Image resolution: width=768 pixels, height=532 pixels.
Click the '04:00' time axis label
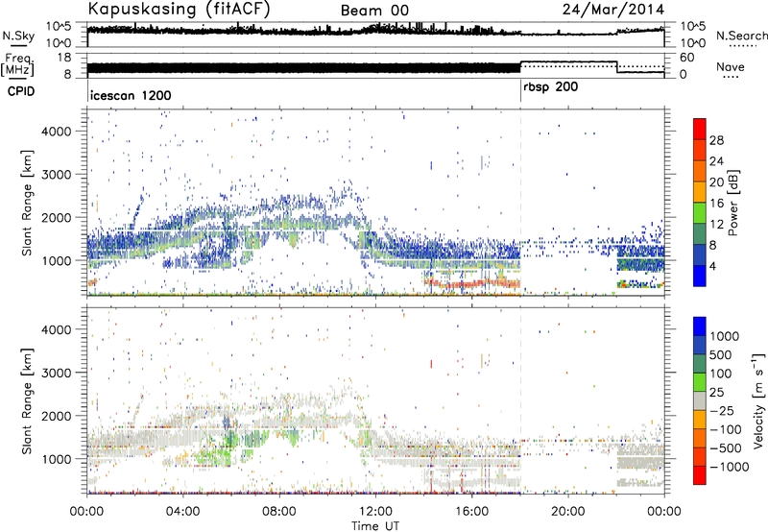click(183, 512)
